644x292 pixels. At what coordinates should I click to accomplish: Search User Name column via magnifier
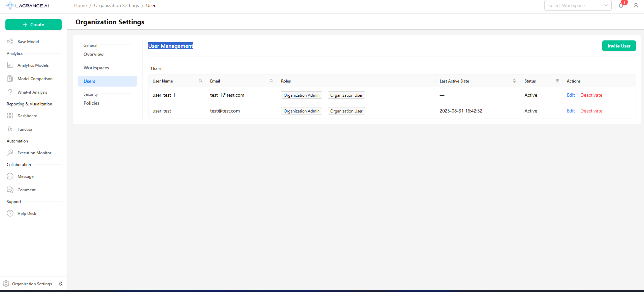tap(201, 81)
